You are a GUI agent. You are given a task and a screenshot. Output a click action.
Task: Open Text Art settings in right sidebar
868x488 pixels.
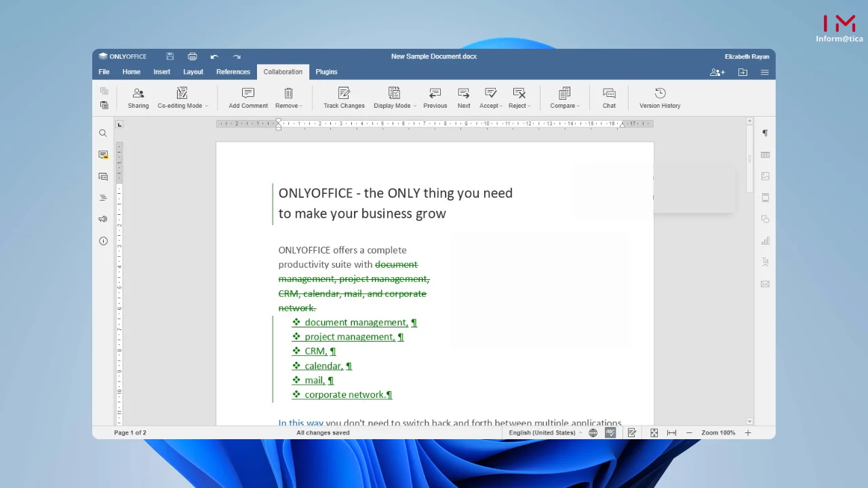pyautogui.click(x=765, y=262)
